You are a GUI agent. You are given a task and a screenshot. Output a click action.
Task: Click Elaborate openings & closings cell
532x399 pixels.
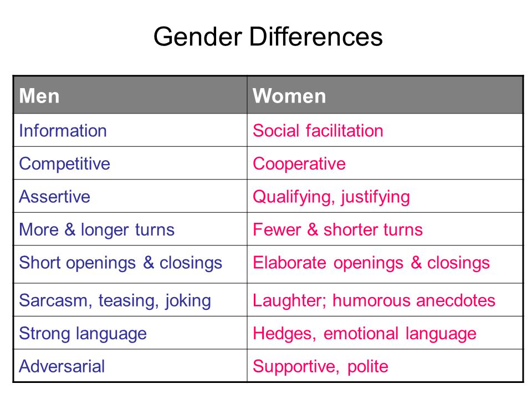pos(385,264)
